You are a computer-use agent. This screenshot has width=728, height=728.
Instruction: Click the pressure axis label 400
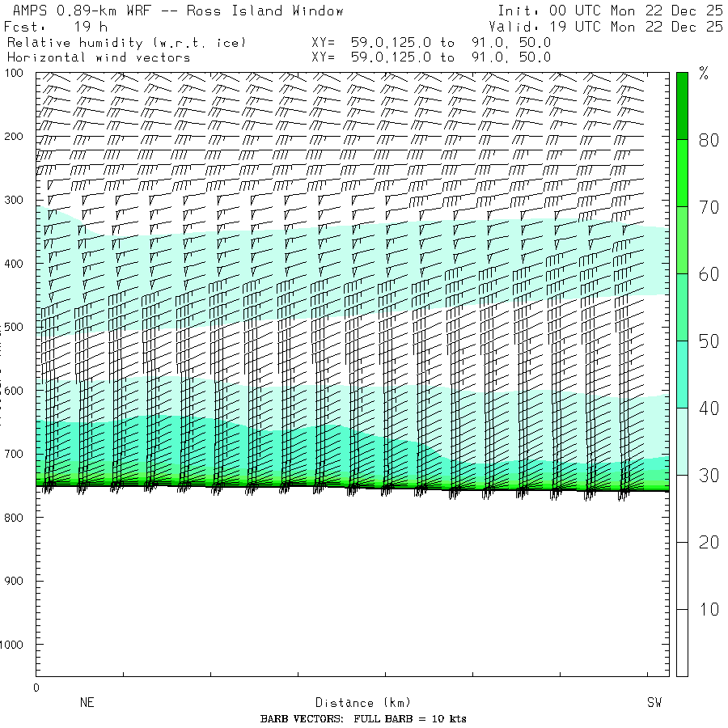pyautogui.click(x=14, y=264)
